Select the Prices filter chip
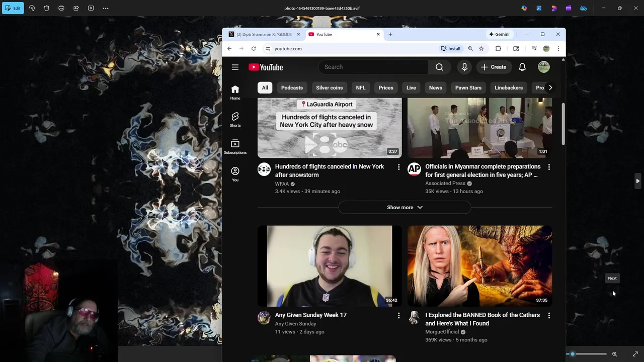 (386, 87)
